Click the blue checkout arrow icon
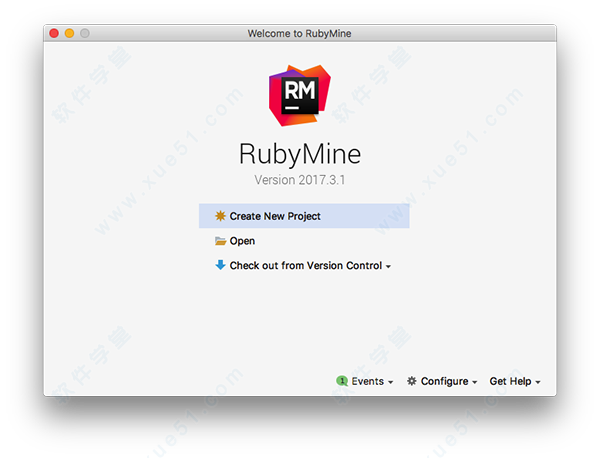 point(220,265)
